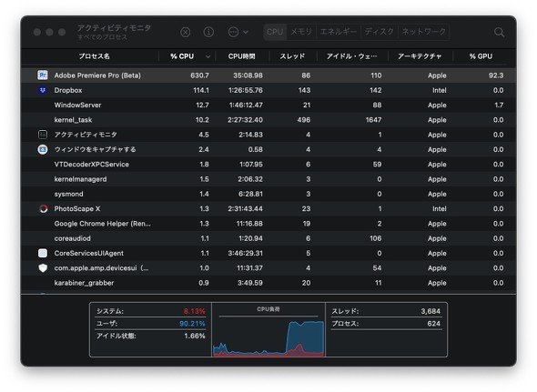Switch to the メモリ tab
This screenshot has width=537, height=392.
(x=301, y=32)
